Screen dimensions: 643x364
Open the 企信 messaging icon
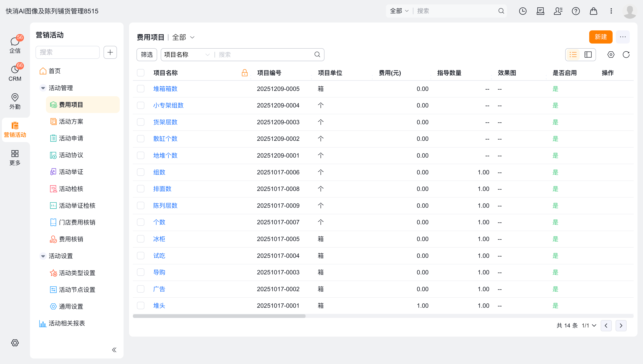click(x=15, y=45)
